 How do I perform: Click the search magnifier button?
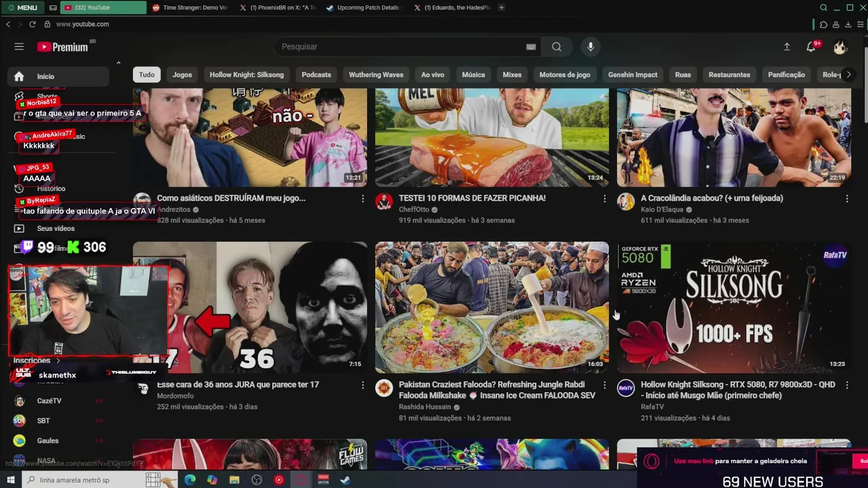557,47
